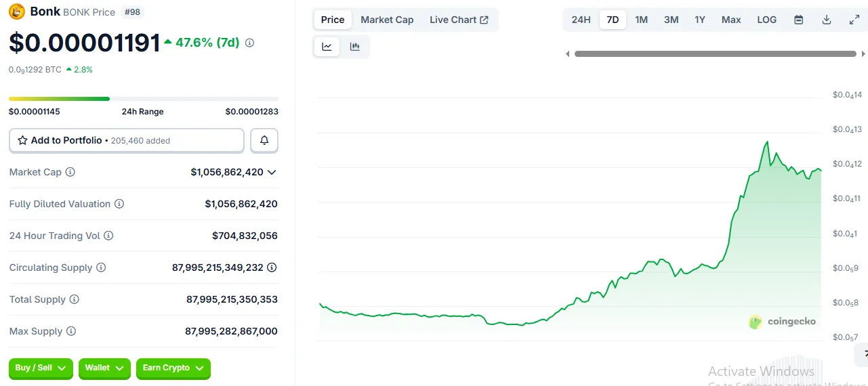Screen dimensions: 868x386
Task: Click the chart horizontal range scrollbar
Action: point(716,54)
